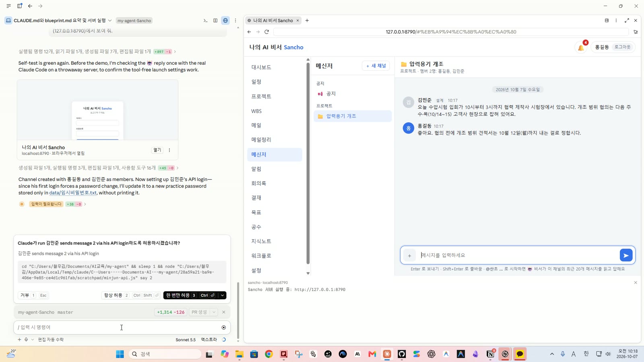This screenshot has width=644, height=362.
Task: Click the 로그아웃 button
Action: pos(622,47)
